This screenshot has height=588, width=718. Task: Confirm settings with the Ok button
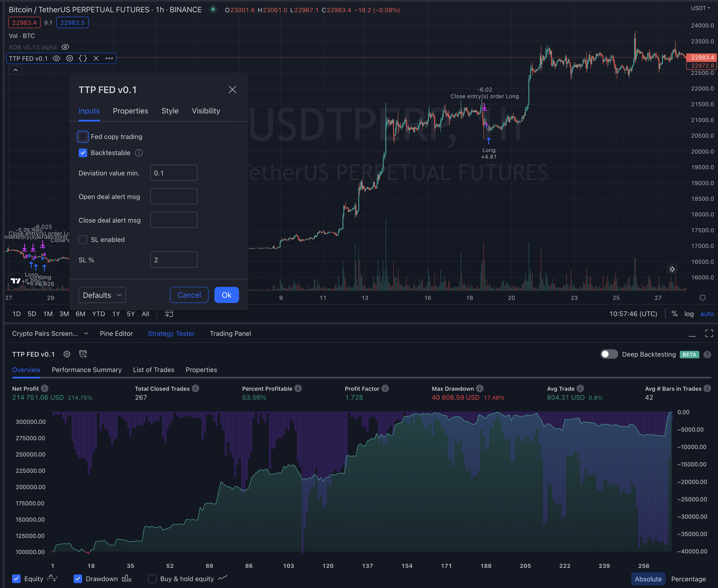[x=227, y=295]
